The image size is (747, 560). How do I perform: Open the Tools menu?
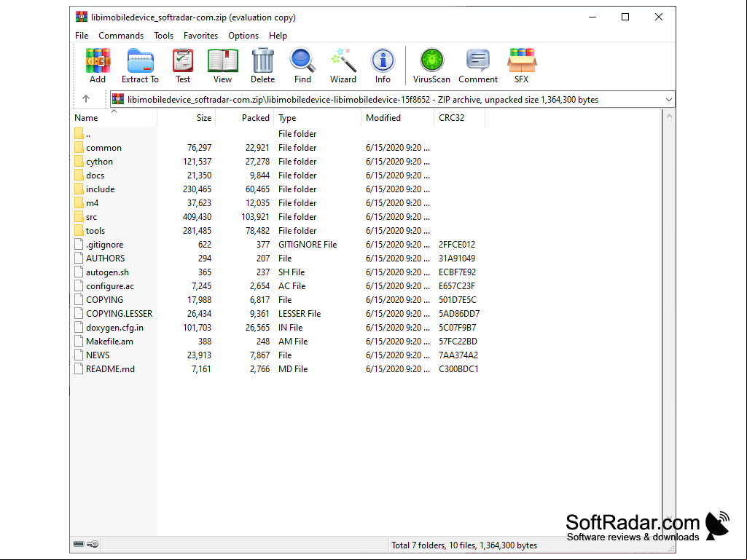(x=163, y=36)
